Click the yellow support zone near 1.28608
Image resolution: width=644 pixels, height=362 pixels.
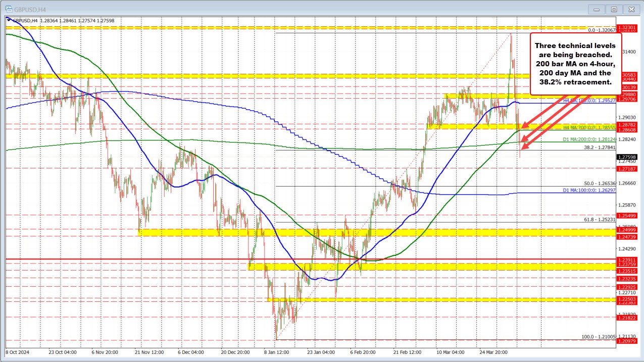click(480, 126)
